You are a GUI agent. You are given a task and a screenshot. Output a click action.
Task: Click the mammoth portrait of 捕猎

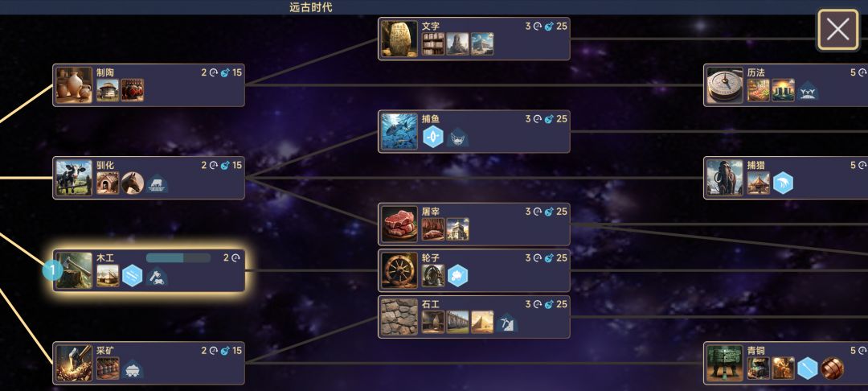(x=725, y=178)
